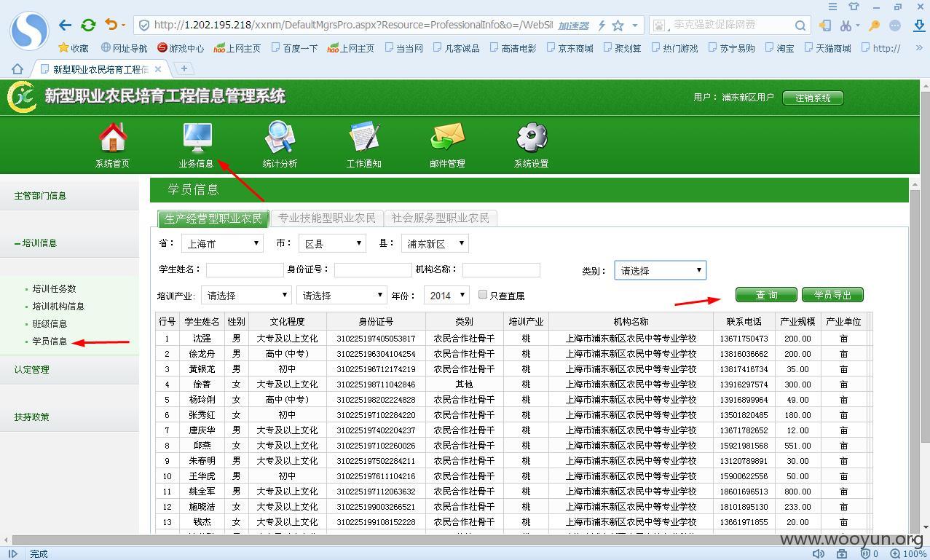Click student name 王华虎 in row 10

pyautogui.click(x=202, y=476)
